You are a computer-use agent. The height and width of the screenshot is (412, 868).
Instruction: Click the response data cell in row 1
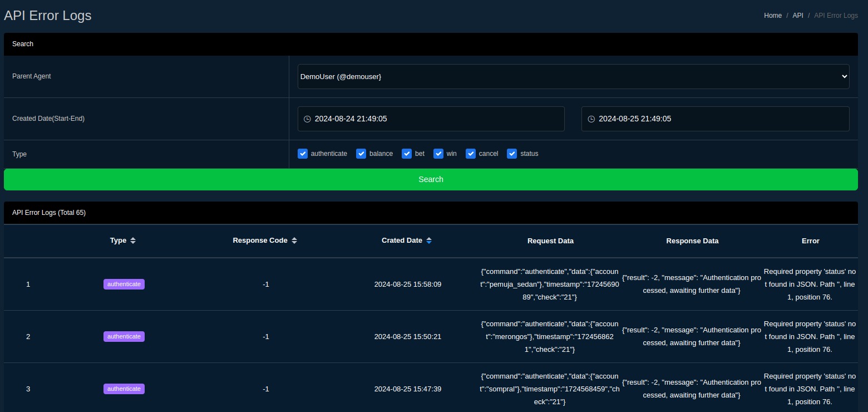click(x=692, y=285)
